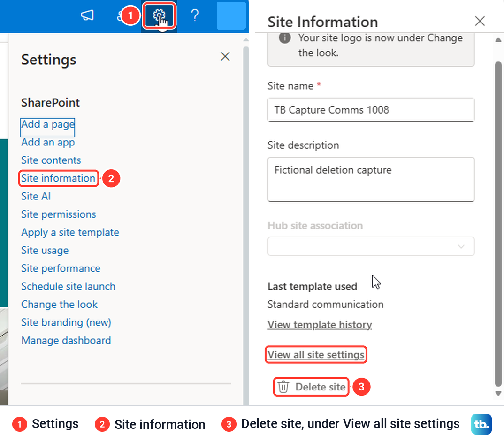Click the info icon in logo notice
The image size is (504, 443).
click(284, 38)
